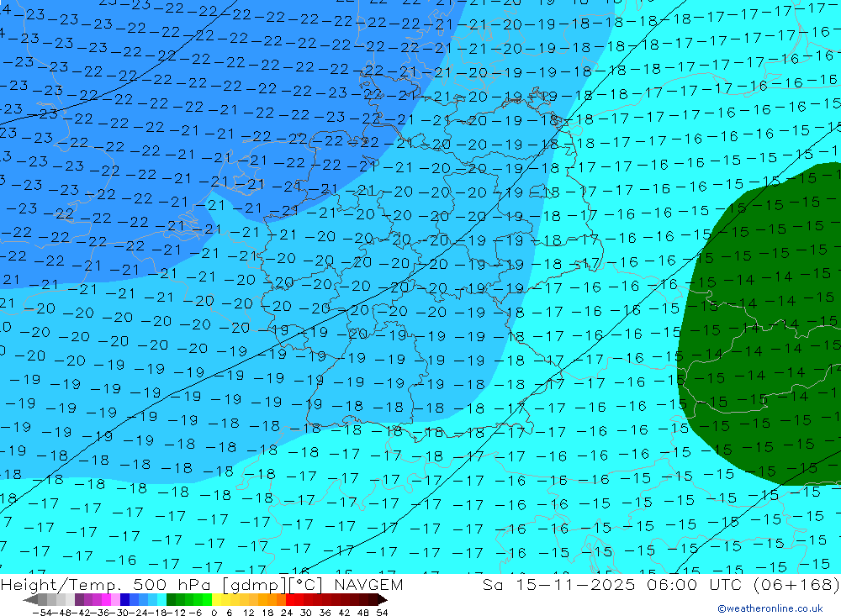Open the weatheronline.co.uk copyright link
Screen dimensions: 841x616
coord(770,608)
